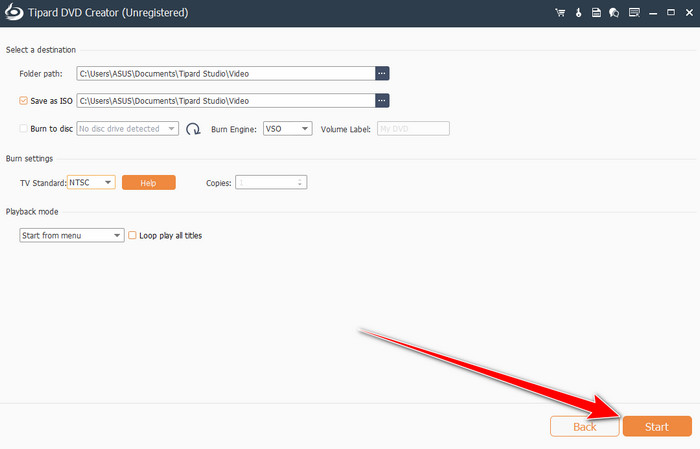Click the Save as ISO path field
This screenshot has height=449, width=700.
226,100
